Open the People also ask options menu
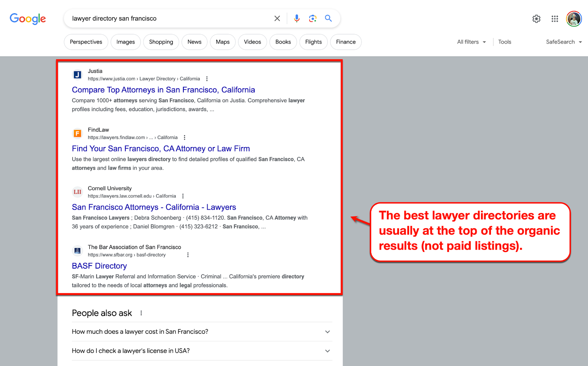Screen dimensions: 588x366 point(141,313)
